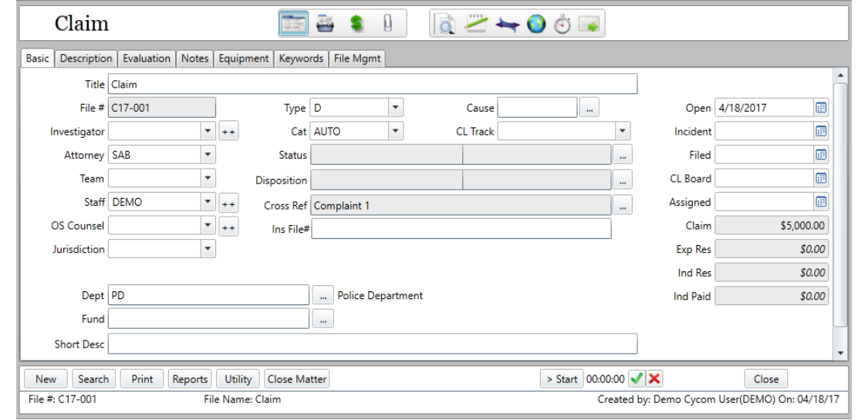Click the envelope send email icon
This screenshot has width=868, height=420.
click(589, 25)
